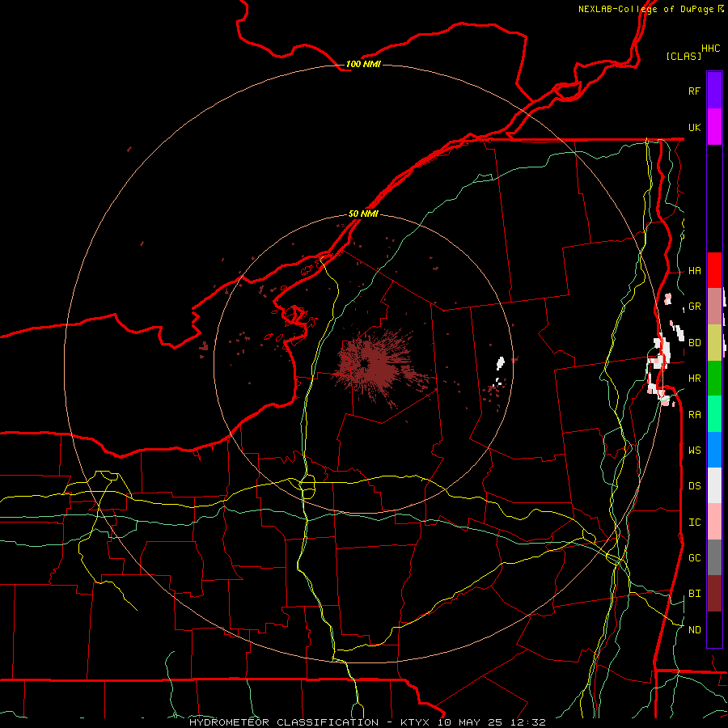Click the 'BD' legend label

coord(694,343)
